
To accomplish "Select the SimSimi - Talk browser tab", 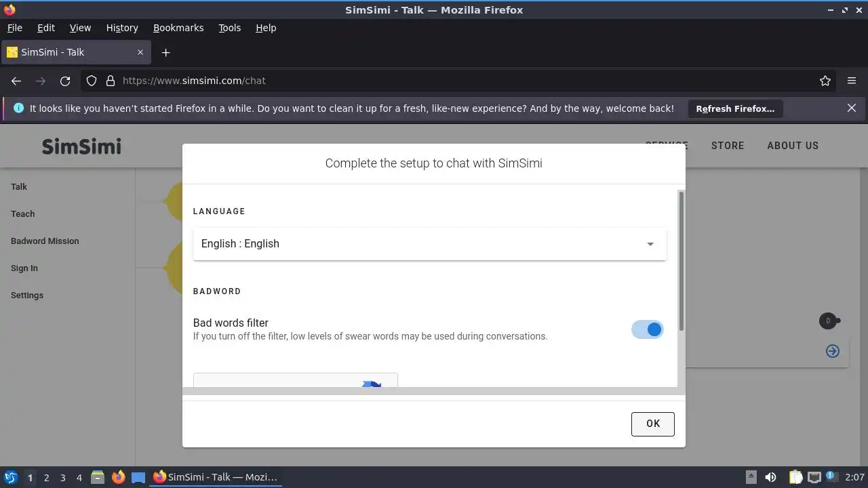I will click(x=75, y=52).
